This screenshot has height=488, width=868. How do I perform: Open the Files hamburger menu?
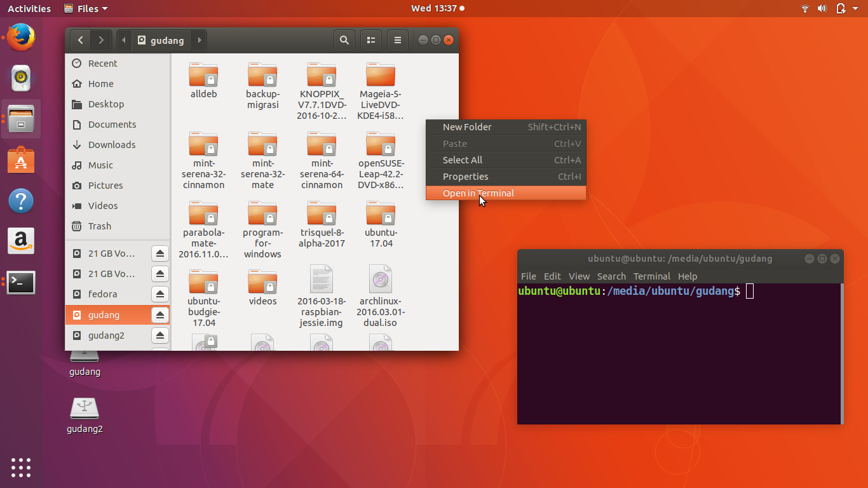click(398, 40)
